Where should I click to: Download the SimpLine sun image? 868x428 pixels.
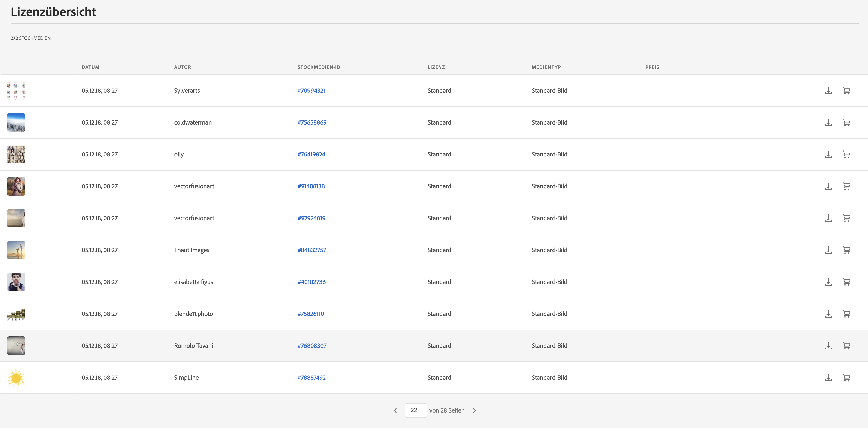tap(828, 377)
